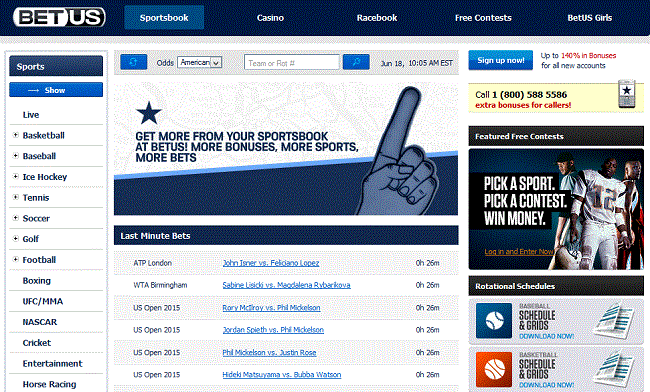This screenshot has height=392, width=650.
Task: Click the ATP London row label
Action: tap(153, 263)
